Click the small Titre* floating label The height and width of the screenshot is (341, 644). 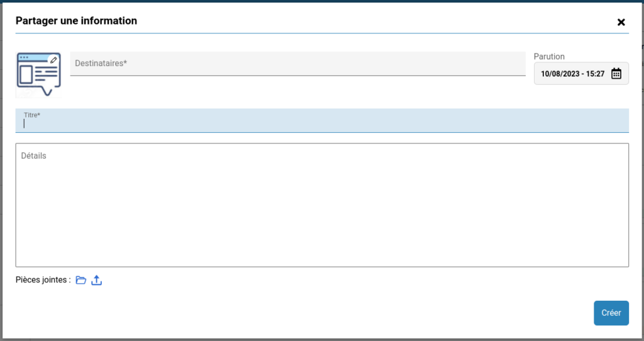coord(32,115)
